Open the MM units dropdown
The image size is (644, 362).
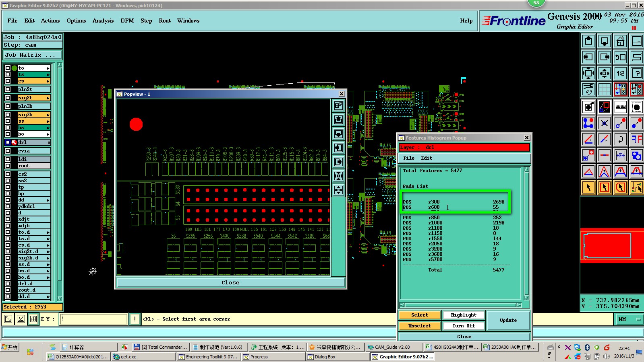[630, 319]
